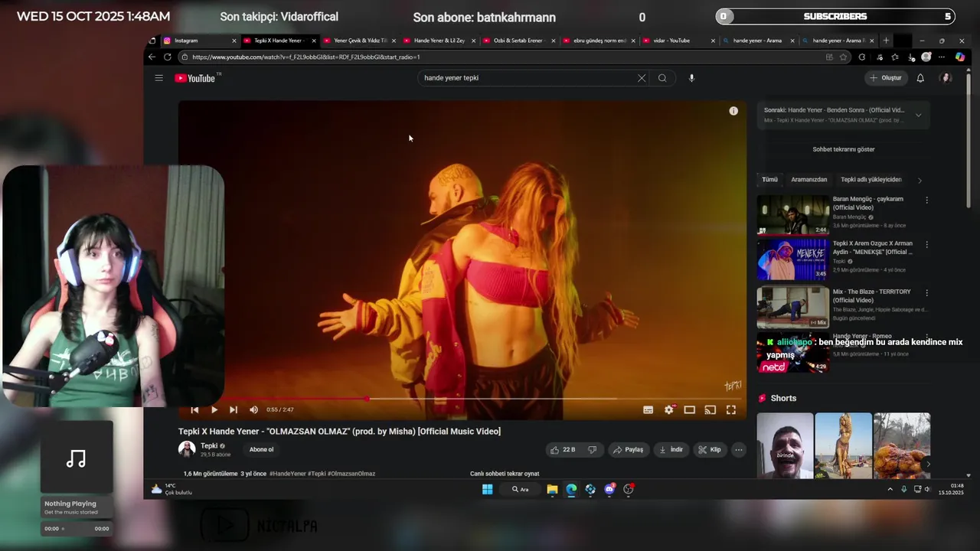Clear the search box text with the X
This screenshot has width=980, height=551.
click(642, 78)
